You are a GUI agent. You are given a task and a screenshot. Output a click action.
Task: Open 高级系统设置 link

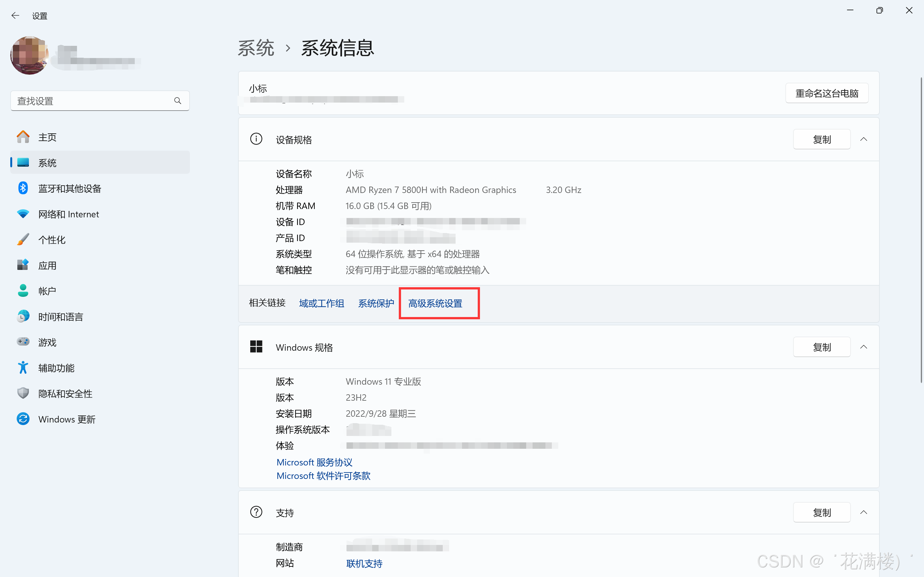[435, 303]
